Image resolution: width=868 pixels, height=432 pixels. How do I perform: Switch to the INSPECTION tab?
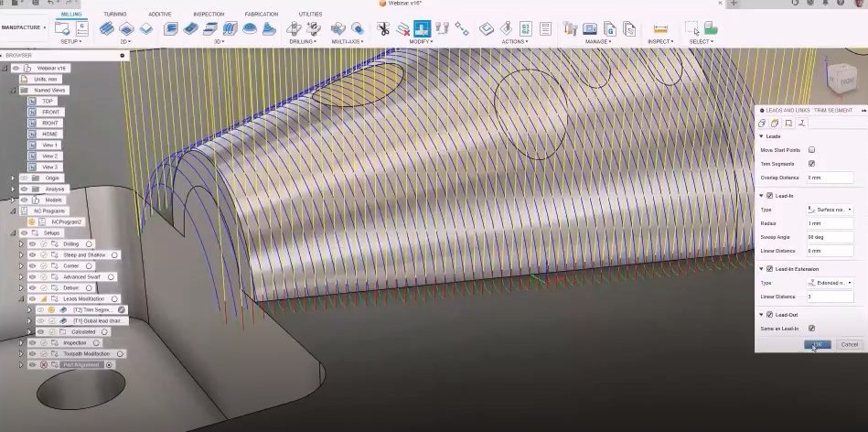click(209, 15)
